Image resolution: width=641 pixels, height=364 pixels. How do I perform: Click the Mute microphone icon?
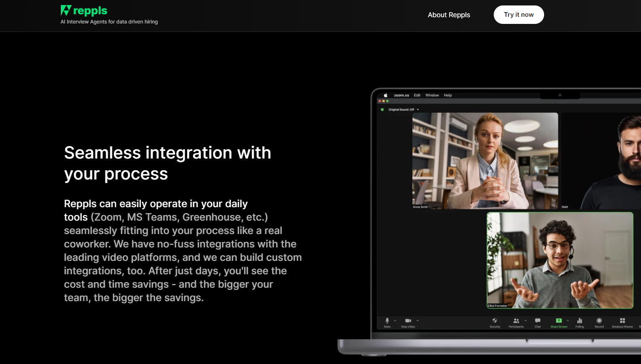coord(387,321)
